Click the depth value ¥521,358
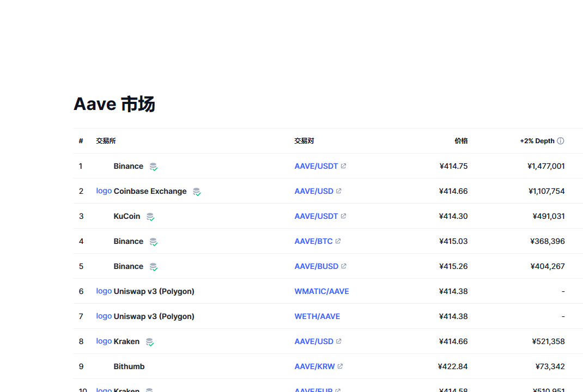This screenshot has width=583, height=392. point(548,341)
